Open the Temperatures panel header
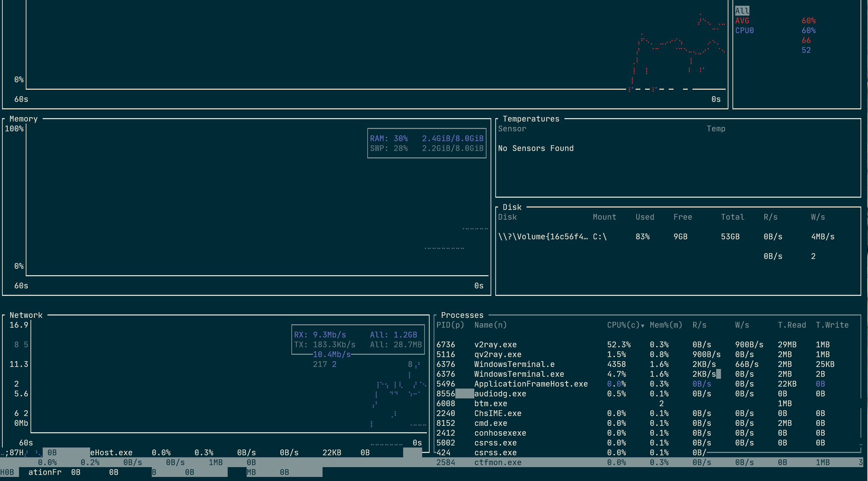 point(531,119)
